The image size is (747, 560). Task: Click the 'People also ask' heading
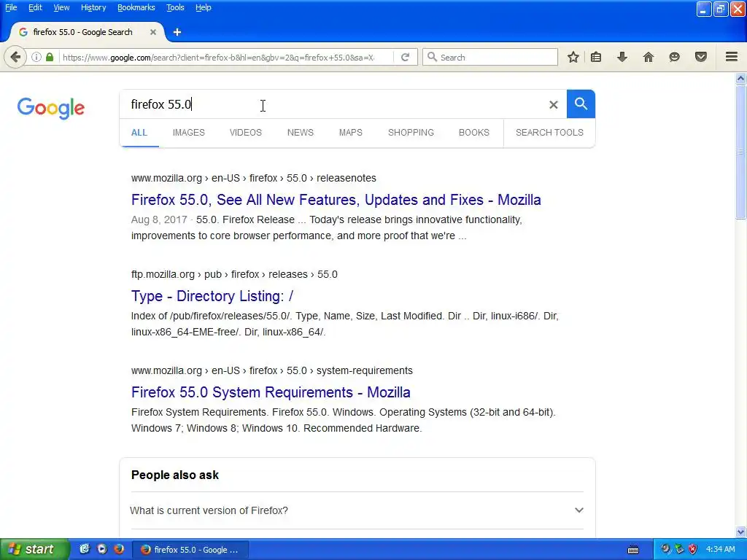point(175,475)
